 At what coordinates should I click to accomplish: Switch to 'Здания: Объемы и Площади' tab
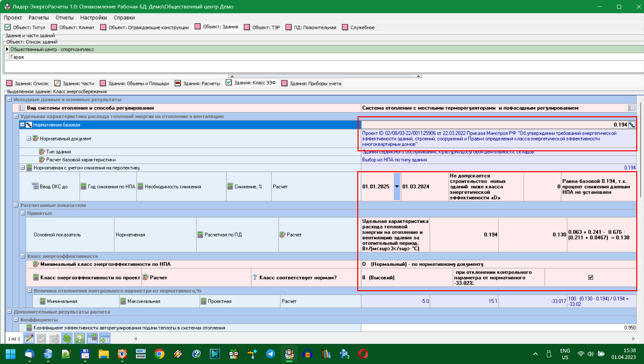pyautogui.click(x=134, y=83)
